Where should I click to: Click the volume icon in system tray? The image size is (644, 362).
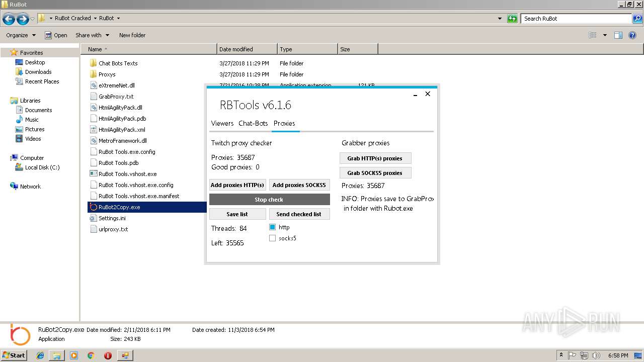click(x=596, y=355)
